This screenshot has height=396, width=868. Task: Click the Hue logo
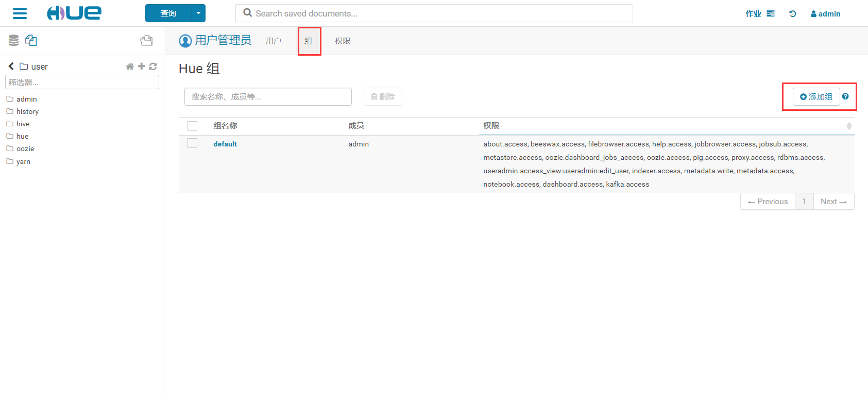tap(74, 13)
